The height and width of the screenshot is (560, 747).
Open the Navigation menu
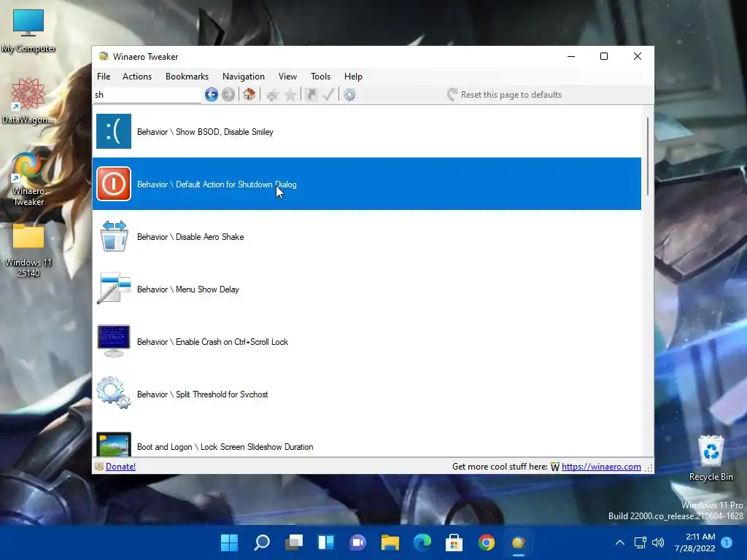coord(244,76)
